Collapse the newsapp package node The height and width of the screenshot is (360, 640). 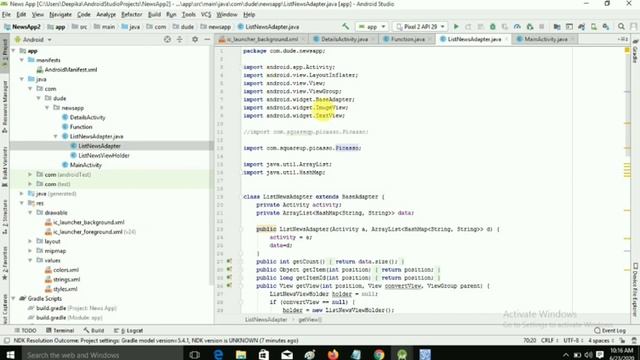tap(47, 108)
